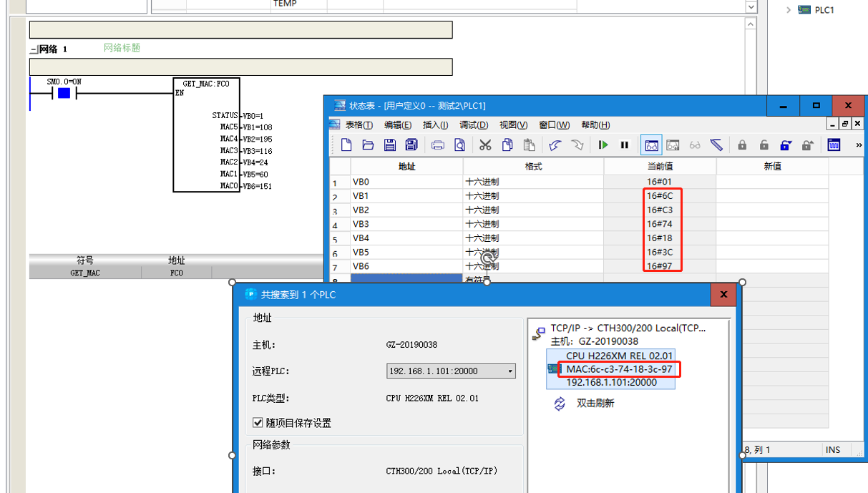Screen dimensions: 868x493
Task: Select the PLC1 tree item
Action: point(824,10)
